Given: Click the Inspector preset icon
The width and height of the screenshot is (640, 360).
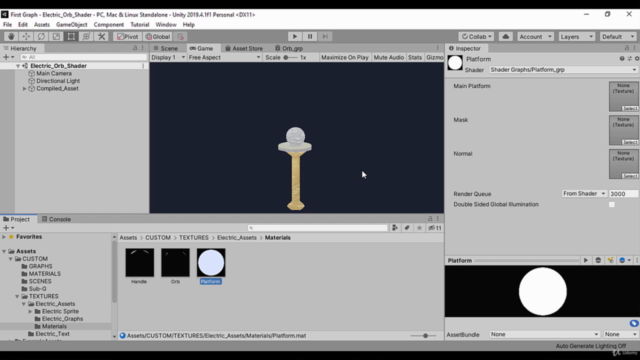Looking at the screenshot, I should click(629, 59).
